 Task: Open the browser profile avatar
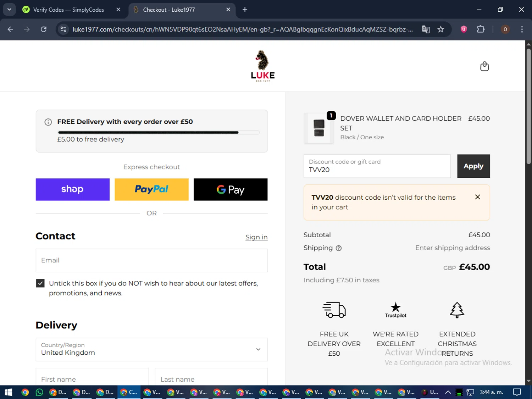[x=505, y=29]
